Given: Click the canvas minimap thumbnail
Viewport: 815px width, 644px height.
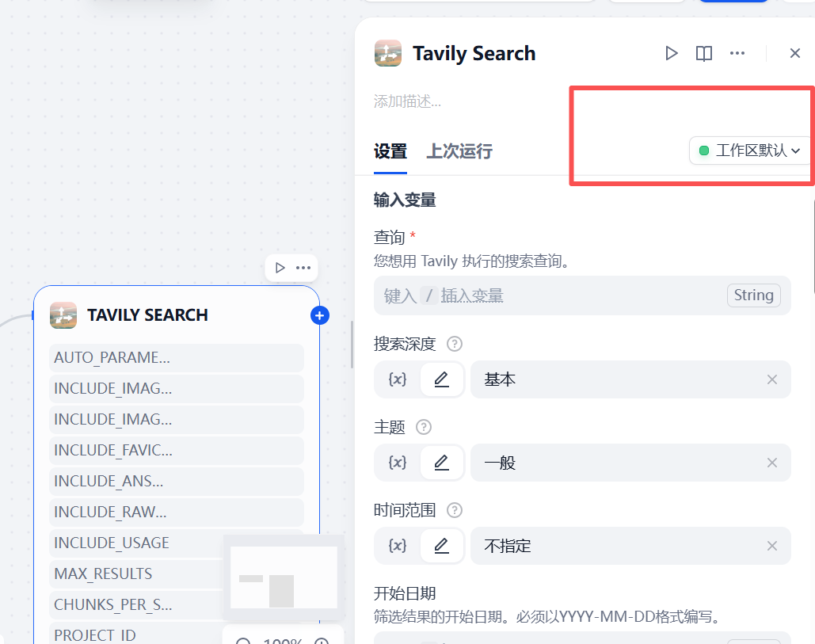Looking at the screenshot, I should click(x=284, y=577).
